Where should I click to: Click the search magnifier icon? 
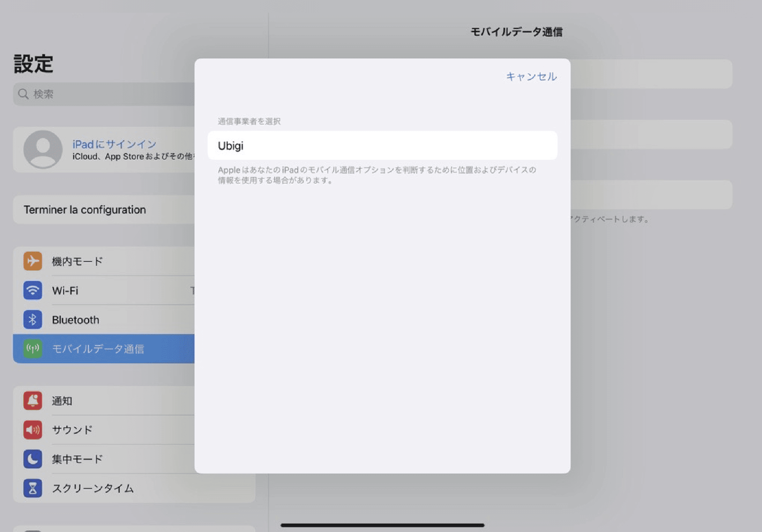23,94
